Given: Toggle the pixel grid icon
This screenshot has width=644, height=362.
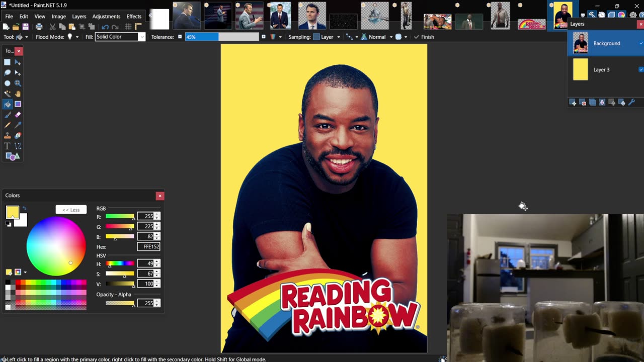Looking at the screenshot, I should [128, 27].
